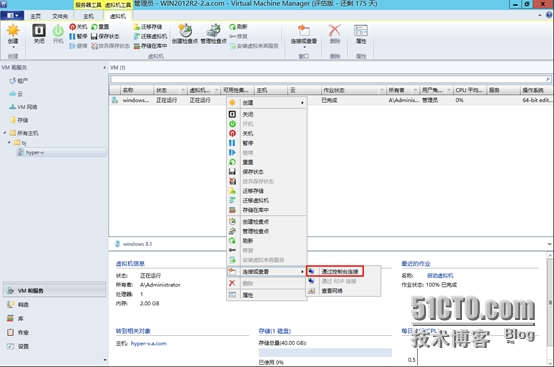
Task: Click the details pane vertical scrollbar
Action: [x=550, y=309]
